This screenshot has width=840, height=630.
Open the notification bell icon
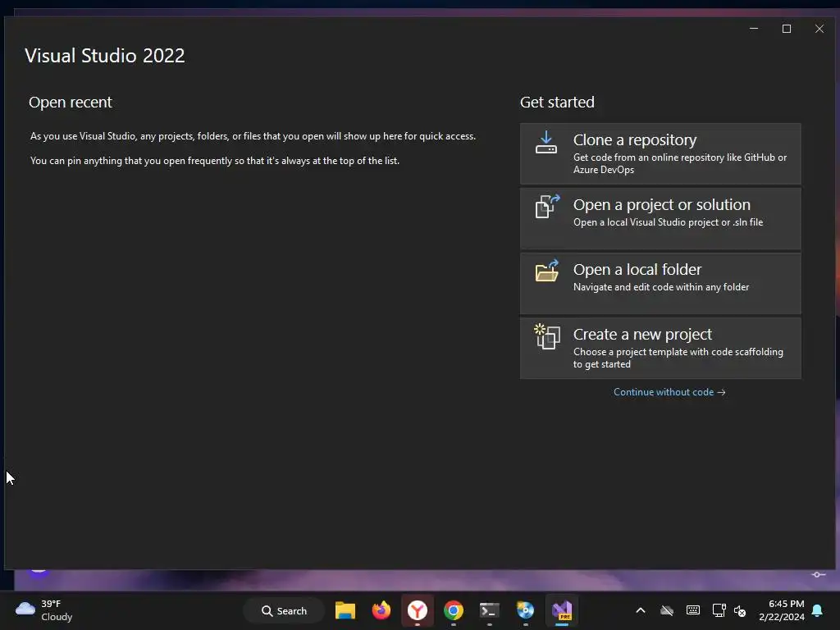[x=818, y=610]
